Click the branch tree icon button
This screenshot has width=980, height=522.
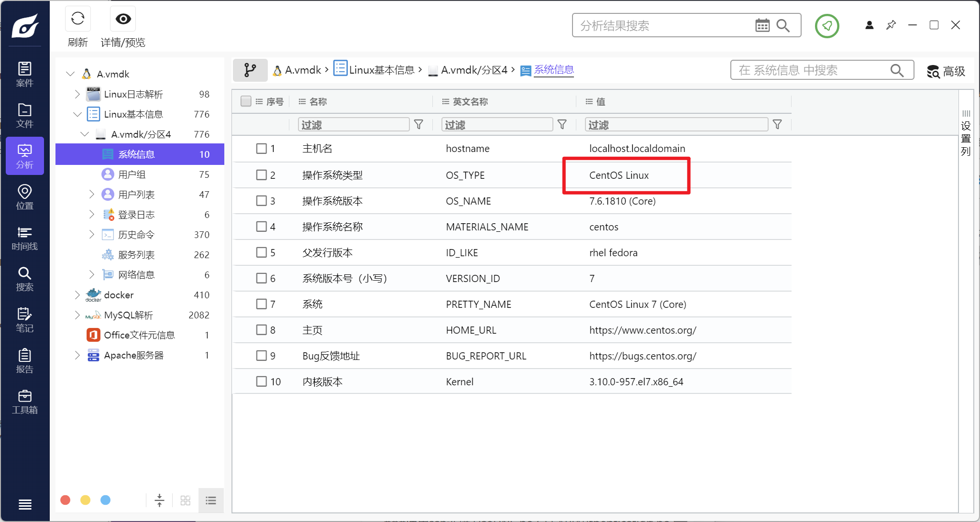(x=250, y=70)
